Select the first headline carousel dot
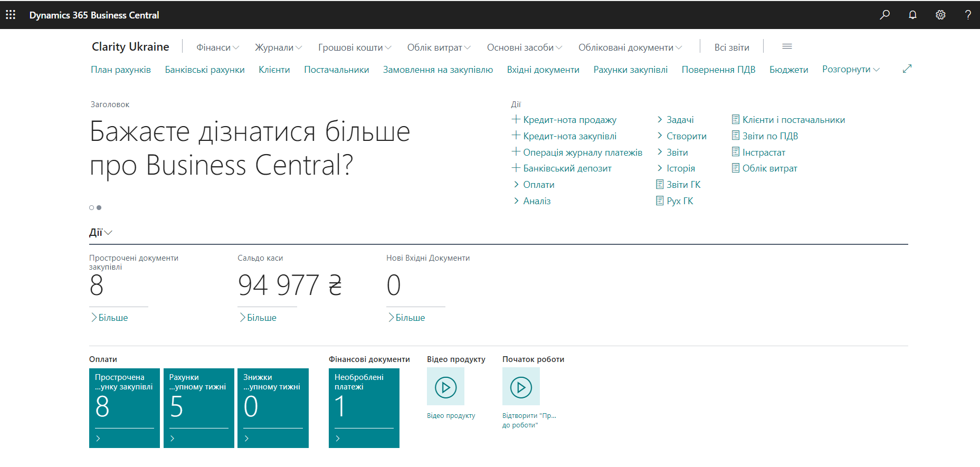 (x=92, y=208)
